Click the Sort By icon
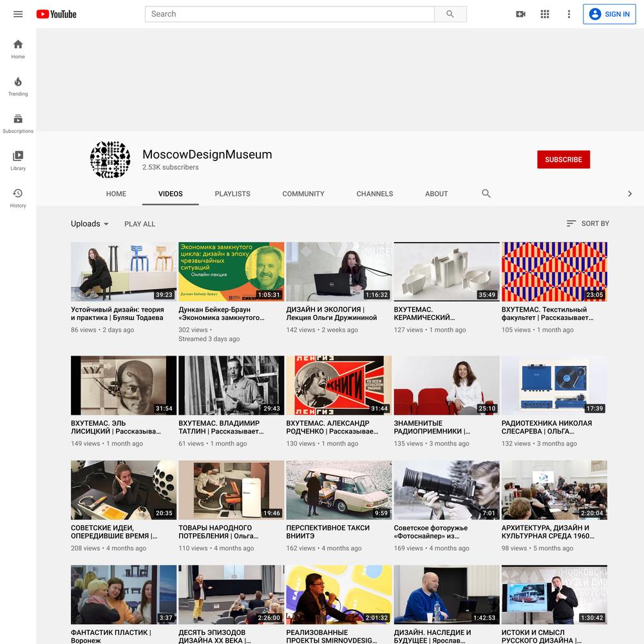644x644 pixels. click(571, 223)
